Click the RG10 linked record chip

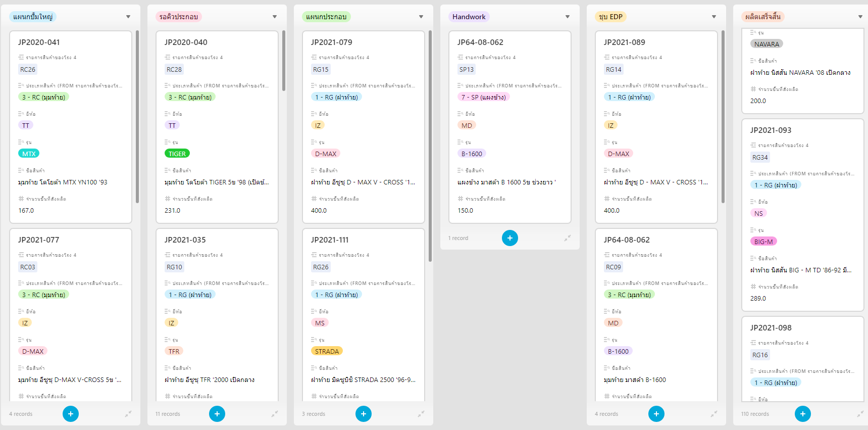coord(174,267)
